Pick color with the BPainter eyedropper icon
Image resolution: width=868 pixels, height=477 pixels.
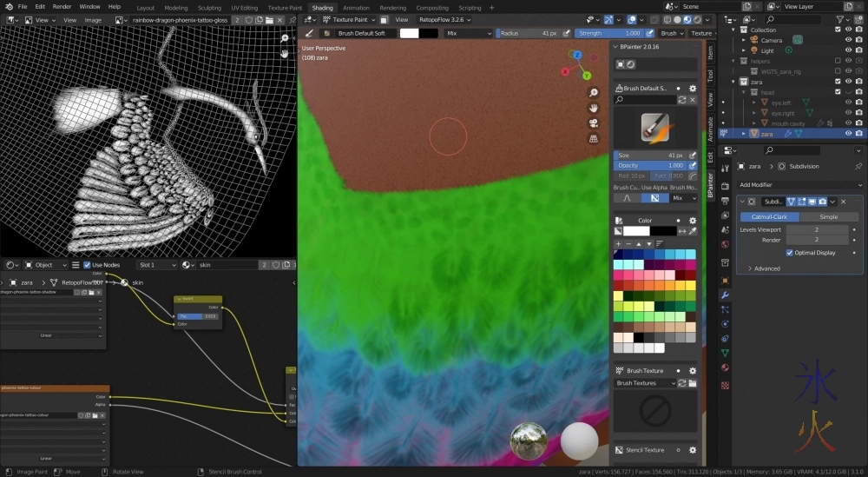(693, 231)
